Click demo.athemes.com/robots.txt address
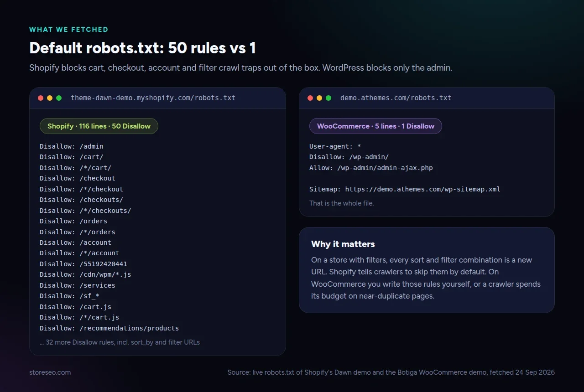The image size is (584, 392). (396, 98)
